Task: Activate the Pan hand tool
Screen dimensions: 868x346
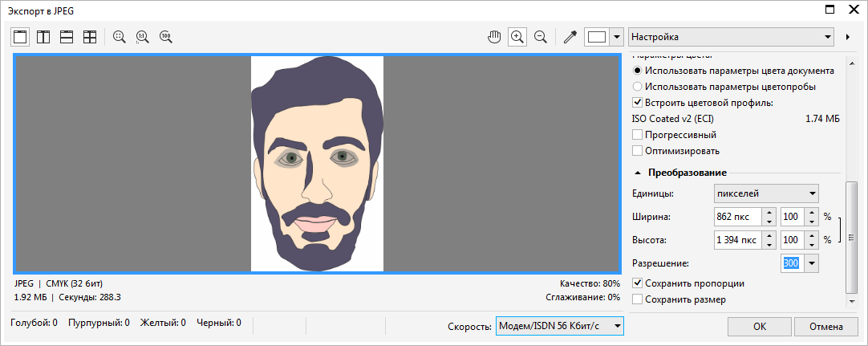Action: pos(495,37)
